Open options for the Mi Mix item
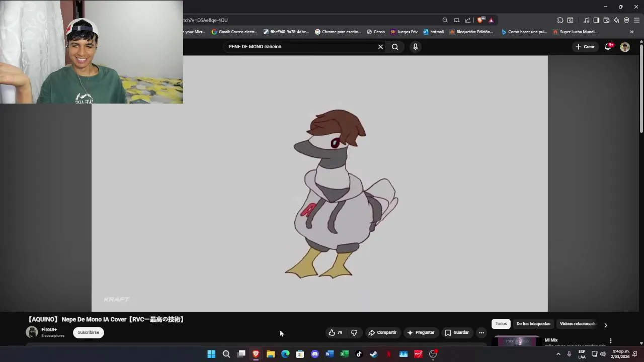 click(x=610, y=341)
